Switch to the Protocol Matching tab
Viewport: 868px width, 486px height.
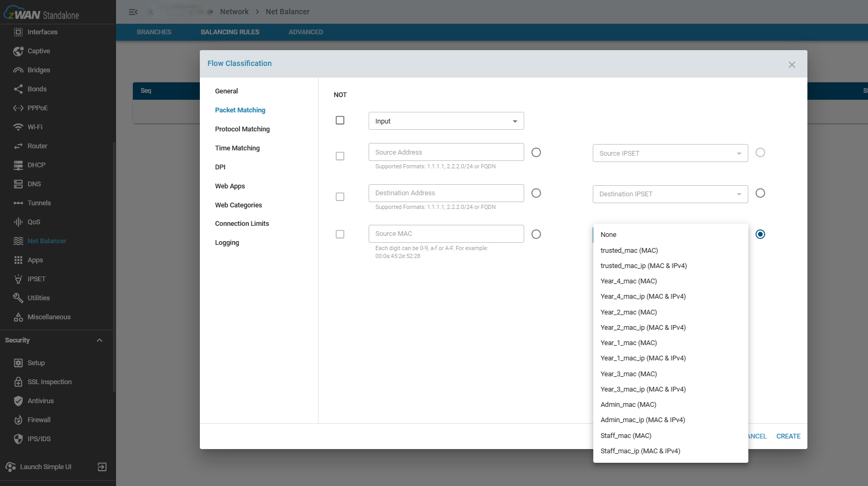[243, 129]
